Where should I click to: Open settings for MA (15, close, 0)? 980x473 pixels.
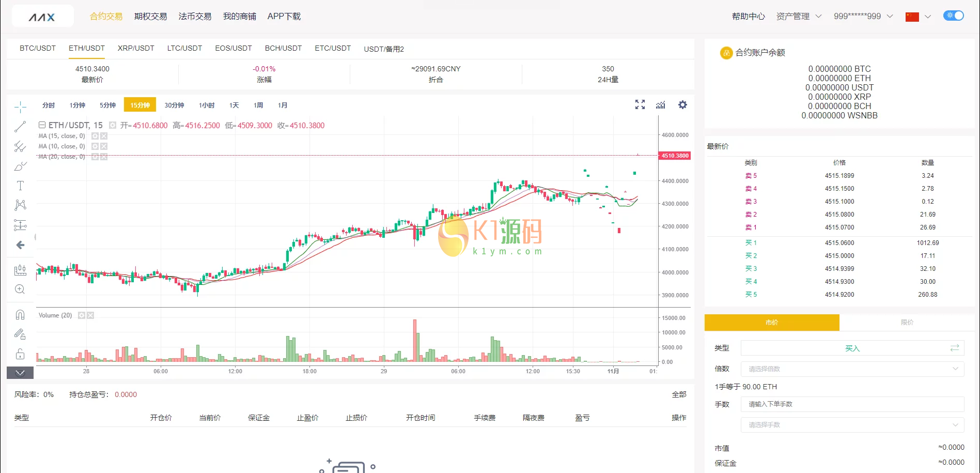(x=95, y=136)
